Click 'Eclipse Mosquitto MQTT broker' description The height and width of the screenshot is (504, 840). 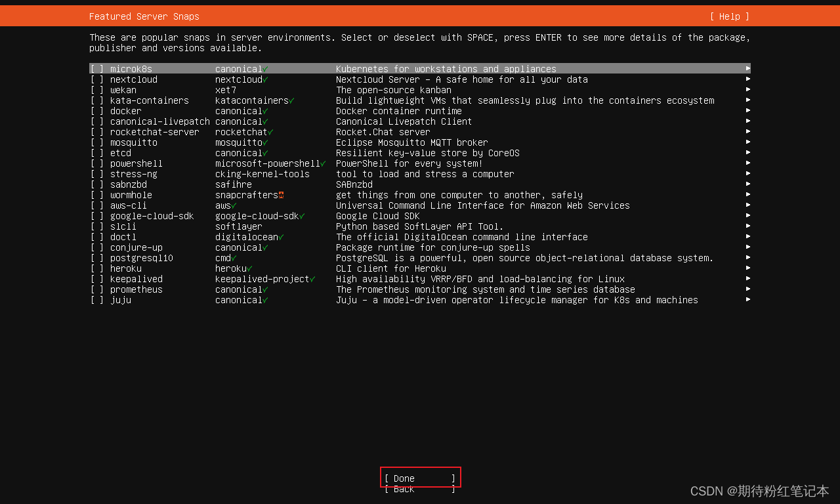click(x=412, y=142)
